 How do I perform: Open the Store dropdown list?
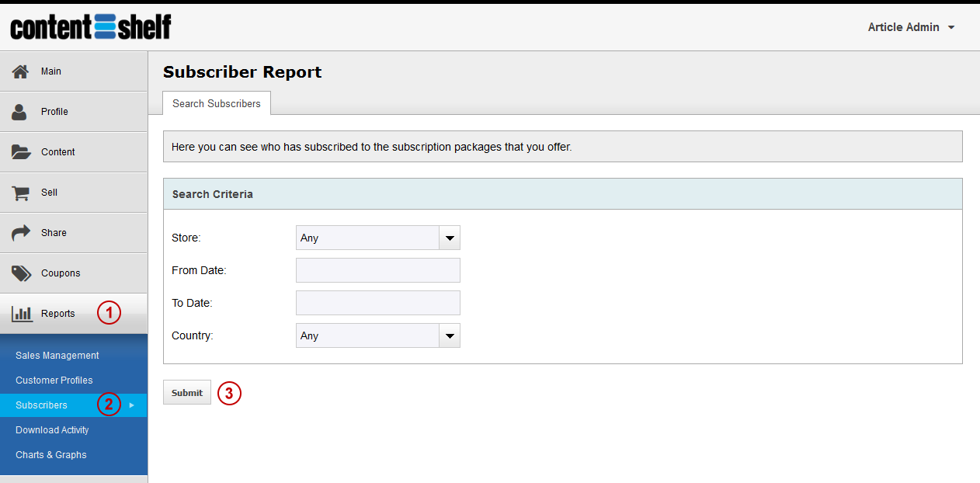(x=378, y=238)
